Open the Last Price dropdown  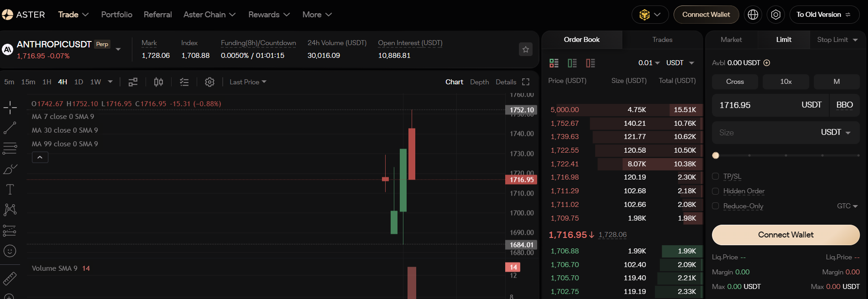pos(248,82)
